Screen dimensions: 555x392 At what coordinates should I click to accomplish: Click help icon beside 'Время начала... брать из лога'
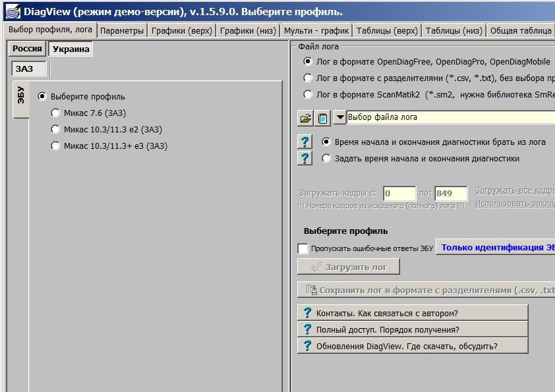tap(305, 142)
